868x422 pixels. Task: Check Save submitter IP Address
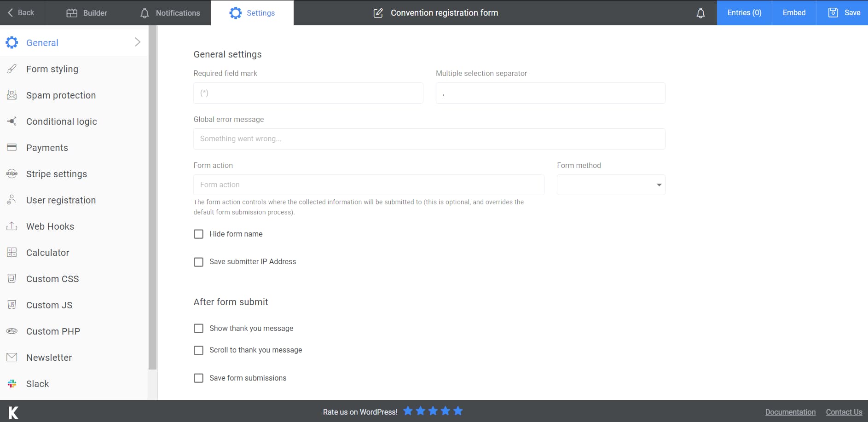pyautogui.click(x=198, y=262)
